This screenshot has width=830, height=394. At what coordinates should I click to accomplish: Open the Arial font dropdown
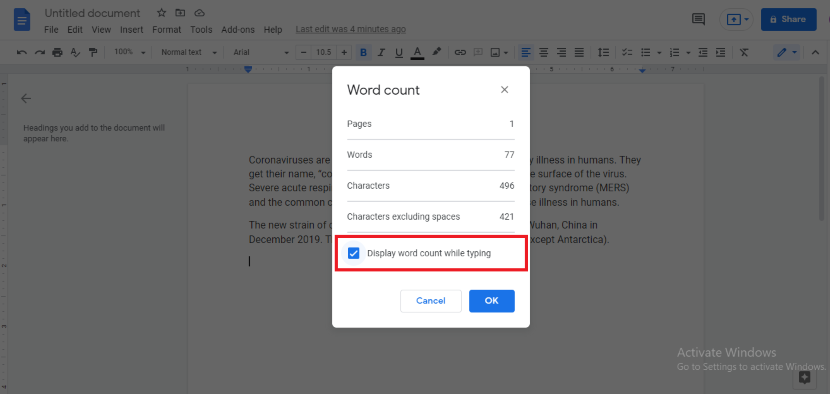pyautogui.click(x=261, y=52)
